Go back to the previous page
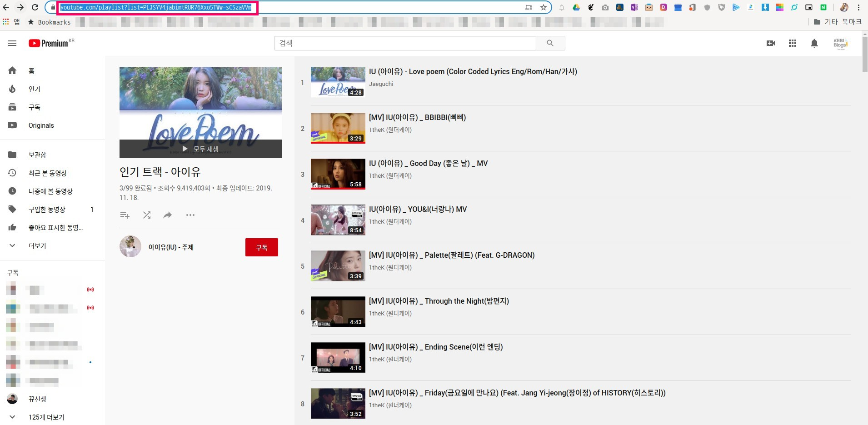This screenshot has height=425, width=868. (6, 7)
